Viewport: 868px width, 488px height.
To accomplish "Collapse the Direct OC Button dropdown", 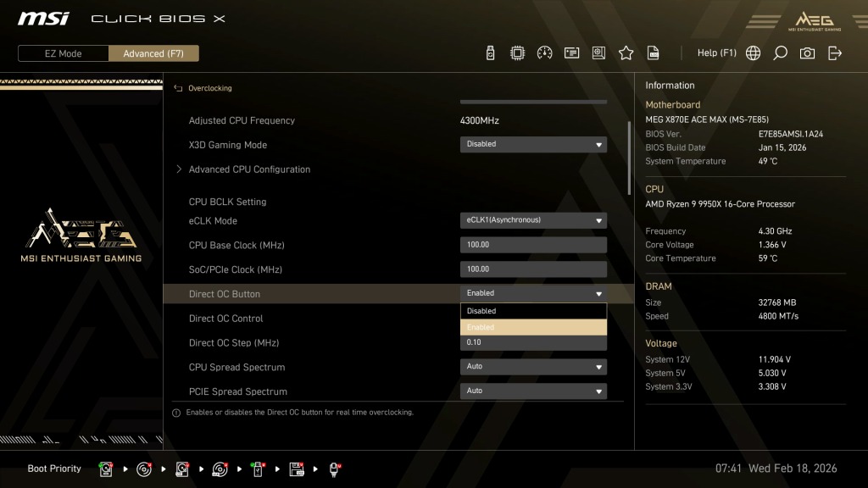I will [x=533, y=293].
